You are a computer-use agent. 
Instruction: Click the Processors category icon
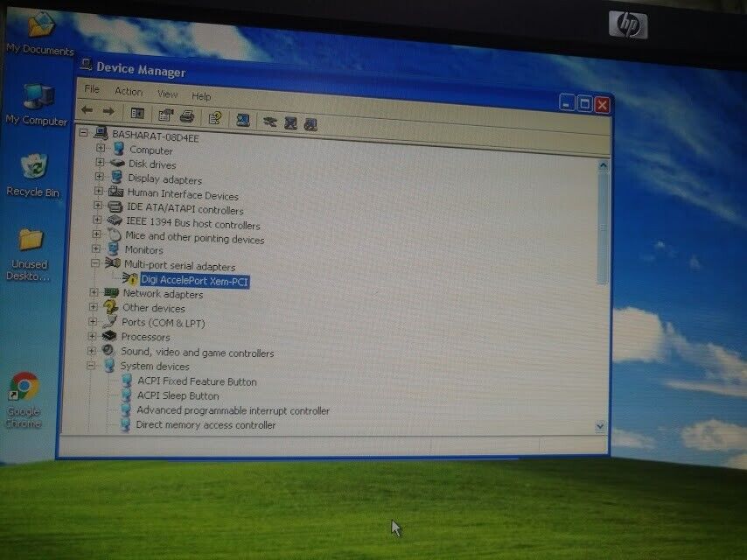pyautogui.click(x=109, y=336)
